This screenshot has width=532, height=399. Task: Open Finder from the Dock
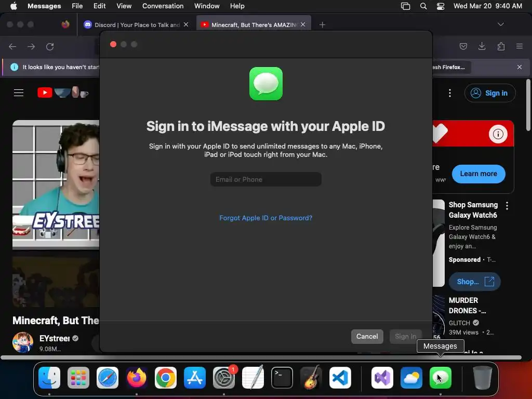click(x=49, y=378)
